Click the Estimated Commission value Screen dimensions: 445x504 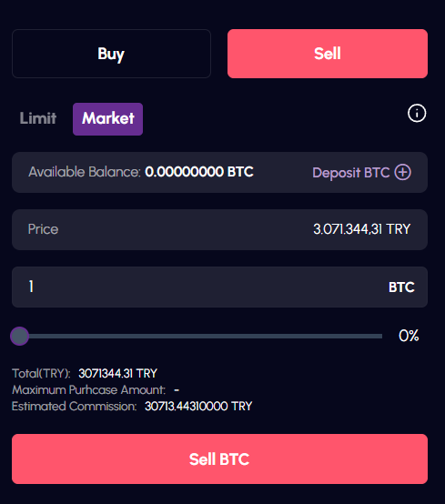[198, 407]
